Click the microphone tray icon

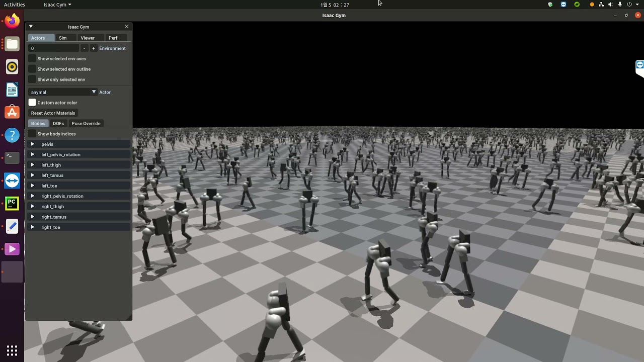point(620,5)
